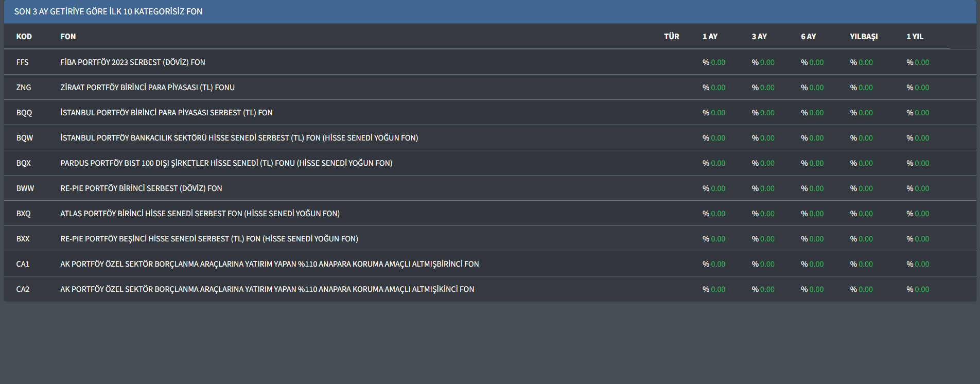Click the TÜR column header

pyautogui.click(x=671, y=37)
